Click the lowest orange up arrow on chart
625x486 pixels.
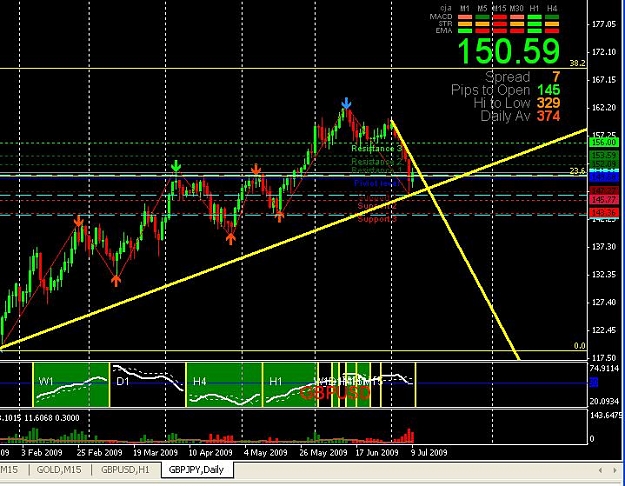(116, 281)
